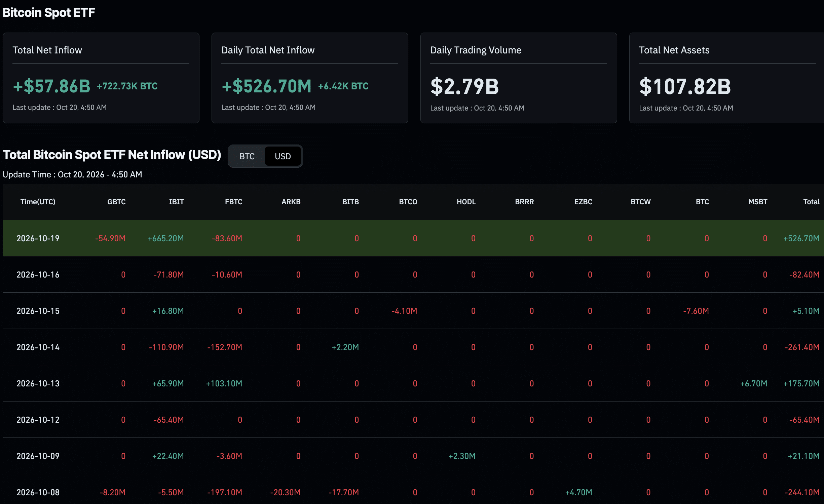Image resolution: width=824 pixels, height=504 pixels.
Task: Select the 2026-10-13 date cell
Action: pyautogui.click(x=38, y=383)
